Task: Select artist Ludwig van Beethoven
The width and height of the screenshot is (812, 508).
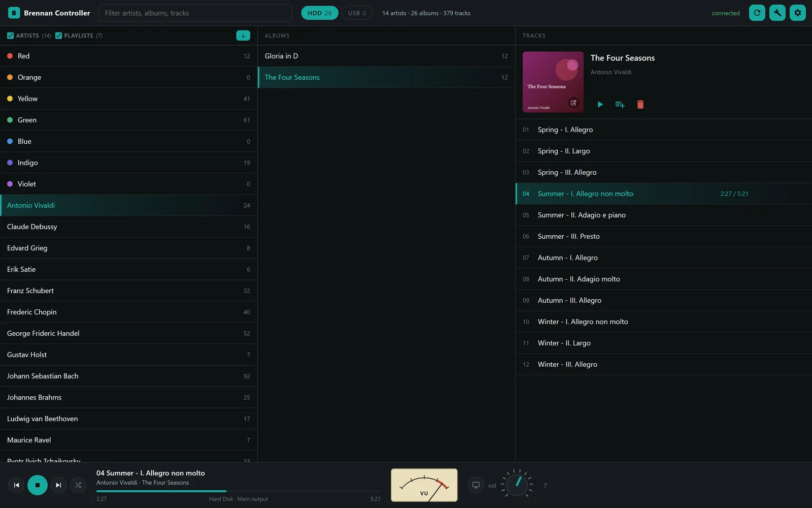Action: click(128, 419)
